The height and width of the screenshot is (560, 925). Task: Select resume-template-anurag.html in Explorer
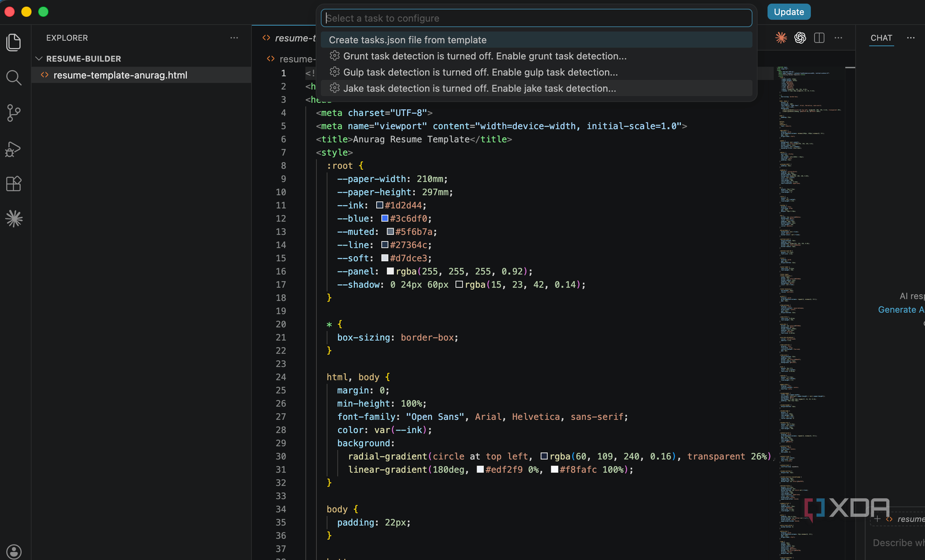(141, 75)
